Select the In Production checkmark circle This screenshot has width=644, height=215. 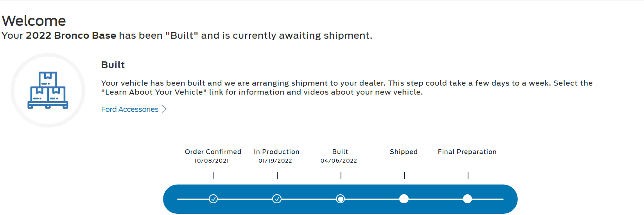click(x=277, y=199)
